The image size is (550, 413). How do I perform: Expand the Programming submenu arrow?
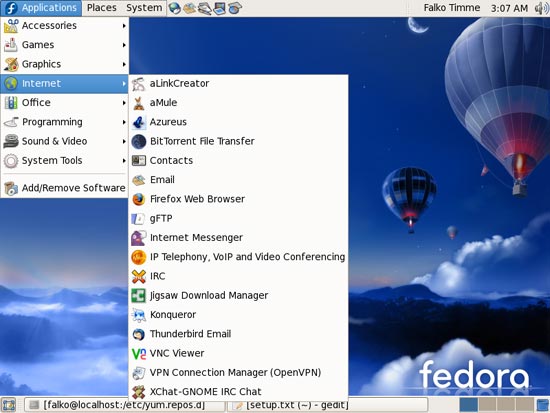(x=124, y=122)
